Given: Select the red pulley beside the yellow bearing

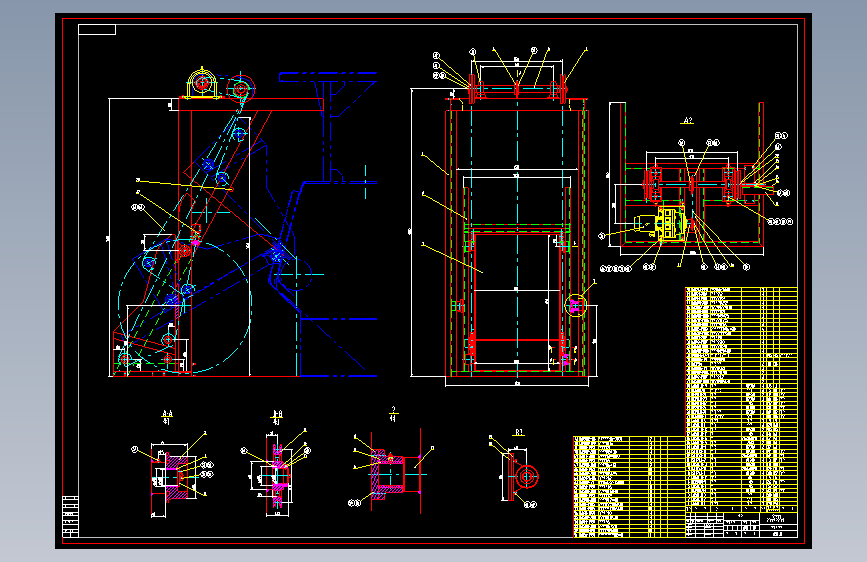Looking at the screenshot, I should tap(241, 89).
